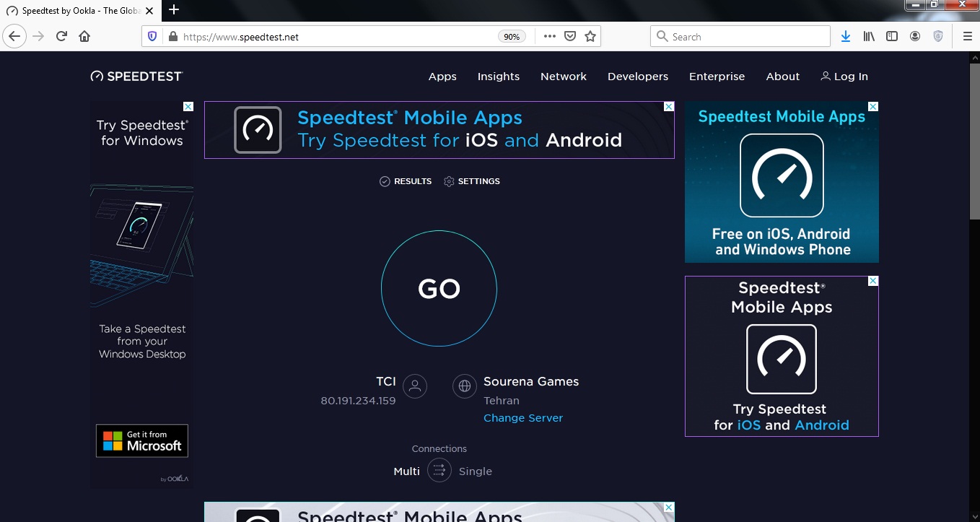The height and width of the screenshot is (522, 980).
Task: Open the Results page
Action: tap(406, 181)
